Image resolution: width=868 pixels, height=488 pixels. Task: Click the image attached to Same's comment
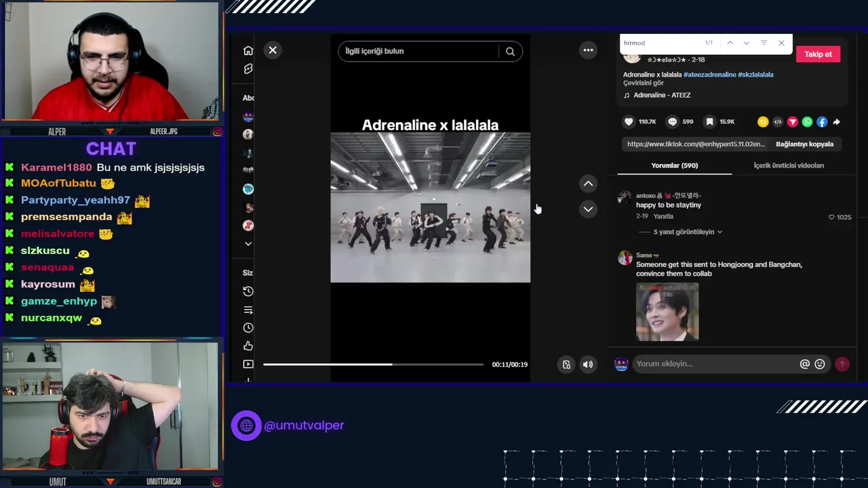pos(667,312)
